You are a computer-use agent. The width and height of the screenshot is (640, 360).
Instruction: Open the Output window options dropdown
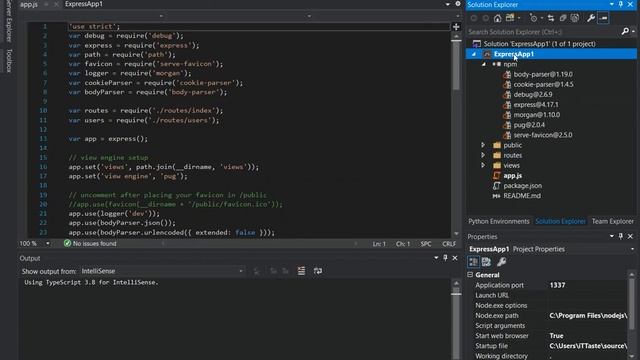point(436,258)
